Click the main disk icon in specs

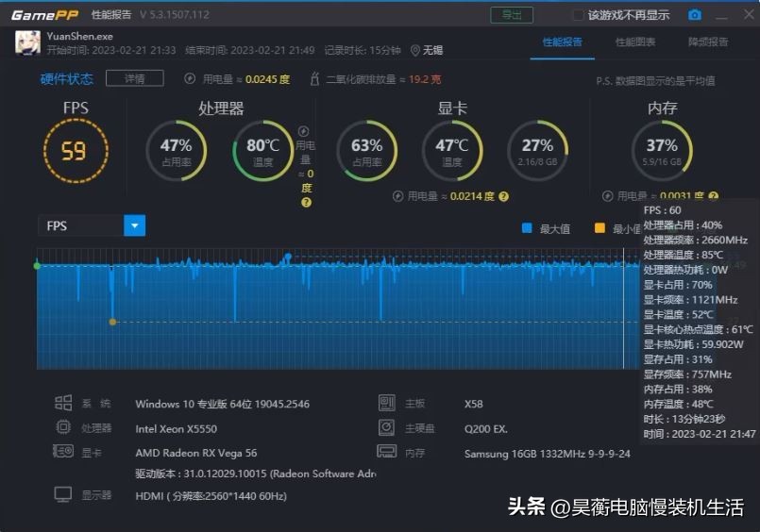coord(387,427)
